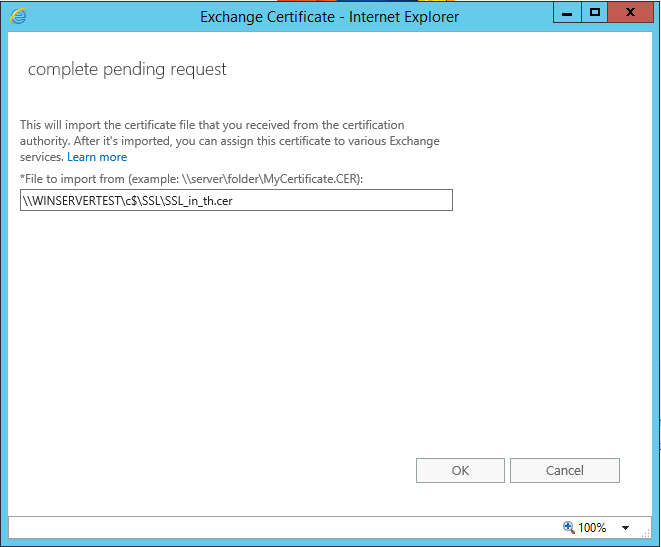Click the zoom magnifier icon in status bar

coord(569,527)
